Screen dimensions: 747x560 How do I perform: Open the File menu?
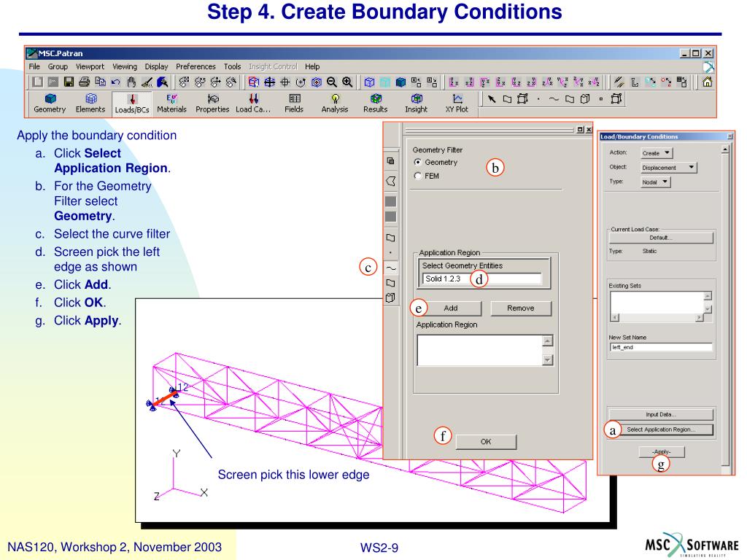click(34, 66)
